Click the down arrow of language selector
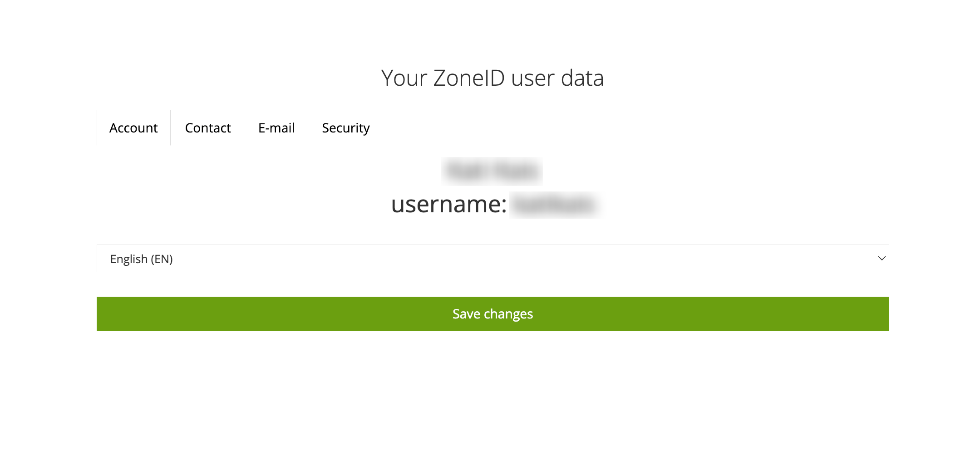 [882, 259]
